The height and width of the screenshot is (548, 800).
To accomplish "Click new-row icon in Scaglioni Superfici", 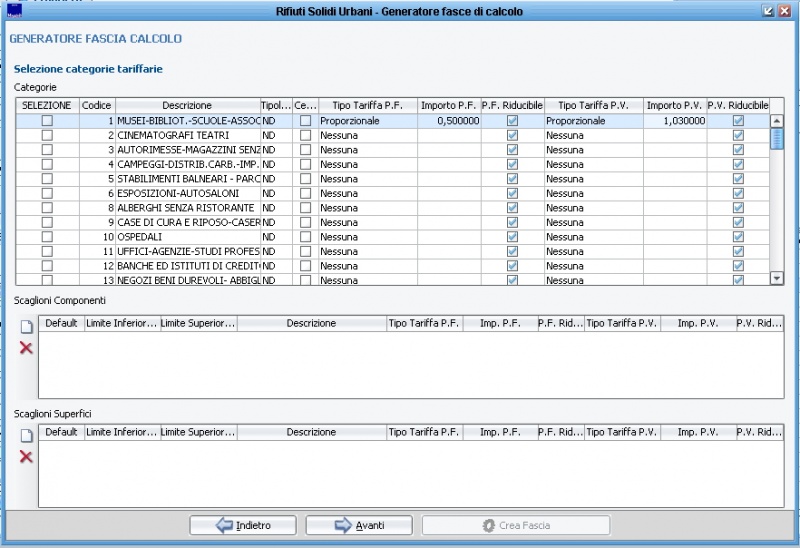I will point(27,436).
